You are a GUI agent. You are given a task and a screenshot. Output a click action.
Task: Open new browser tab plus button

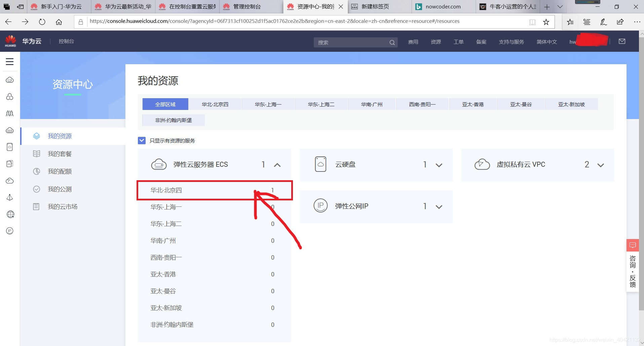pyautogui.click(x=547, y=7)
